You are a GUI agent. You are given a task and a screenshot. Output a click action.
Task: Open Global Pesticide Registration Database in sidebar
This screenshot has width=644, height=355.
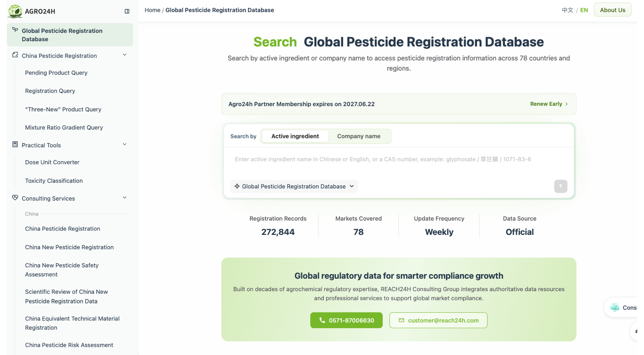[70, 35]
